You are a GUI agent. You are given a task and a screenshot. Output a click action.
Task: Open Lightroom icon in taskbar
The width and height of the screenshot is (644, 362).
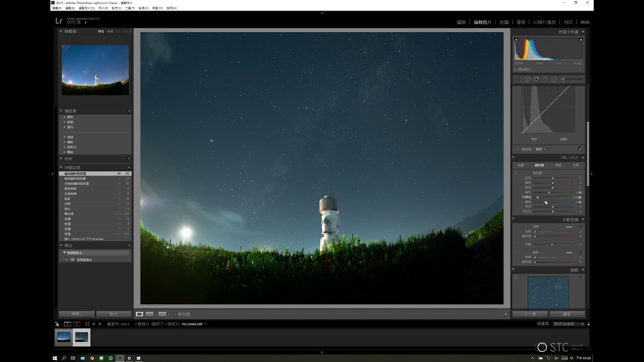pos(120,358)
